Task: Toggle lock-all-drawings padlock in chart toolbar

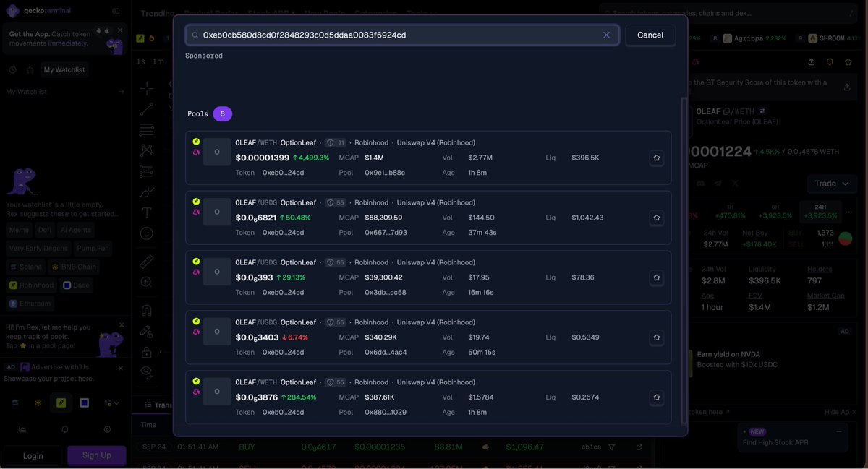Action: (147, 352)
